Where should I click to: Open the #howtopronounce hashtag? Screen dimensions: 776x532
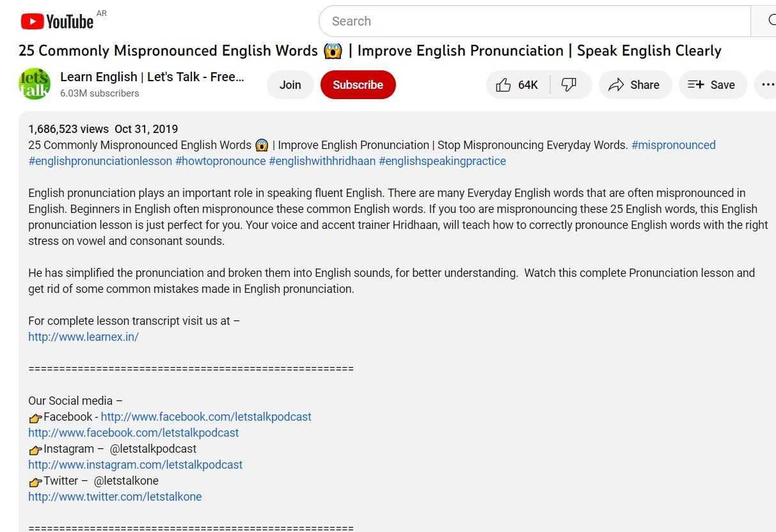pos(221,161)
